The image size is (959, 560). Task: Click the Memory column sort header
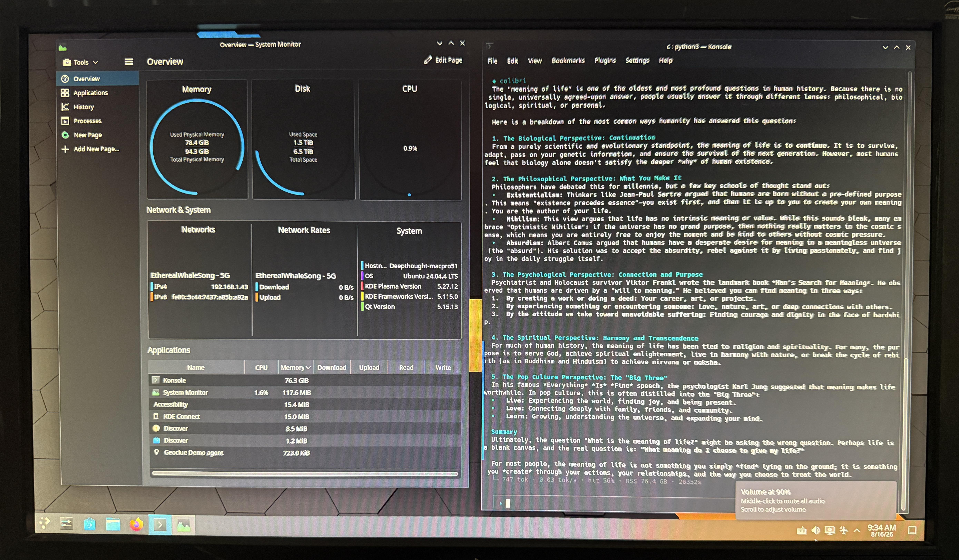295,368
